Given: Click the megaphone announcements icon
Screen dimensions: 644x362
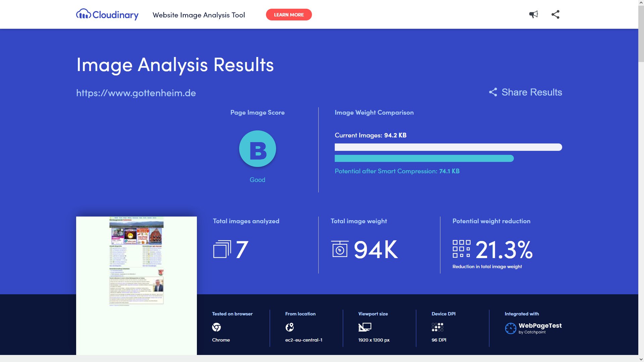Looking at the screenshot, I should point(533,14).
